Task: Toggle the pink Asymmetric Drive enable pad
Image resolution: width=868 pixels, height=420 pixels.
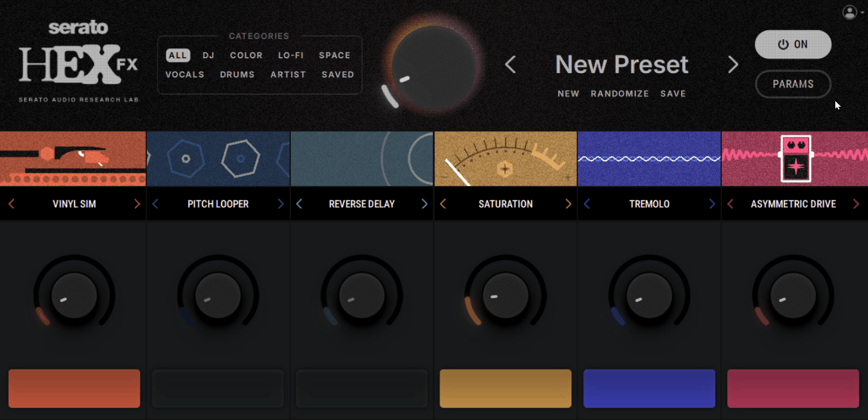Action: click(793, 389)
